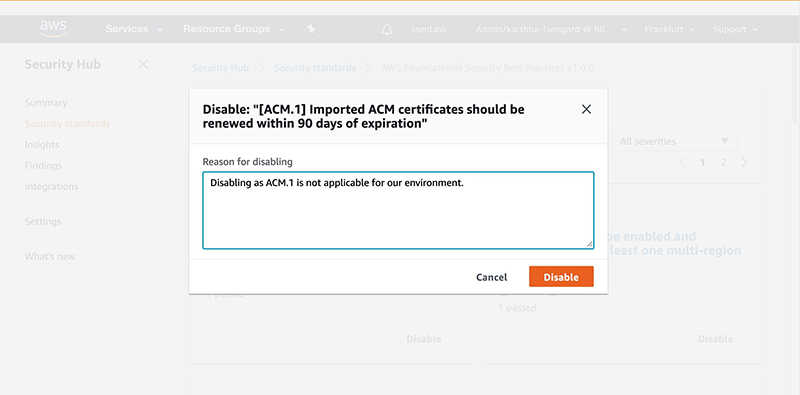Click Security standards breadcrumb link
The image size is (800, 395).
click(315, 68)
